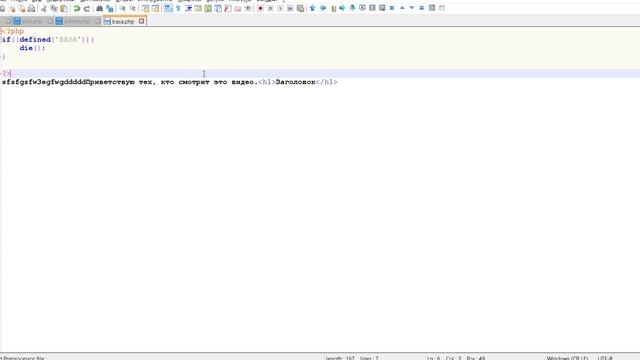This screenshot has width=640, height=360.
Task: Click the macro Playback icon
Action: point(280,8)
